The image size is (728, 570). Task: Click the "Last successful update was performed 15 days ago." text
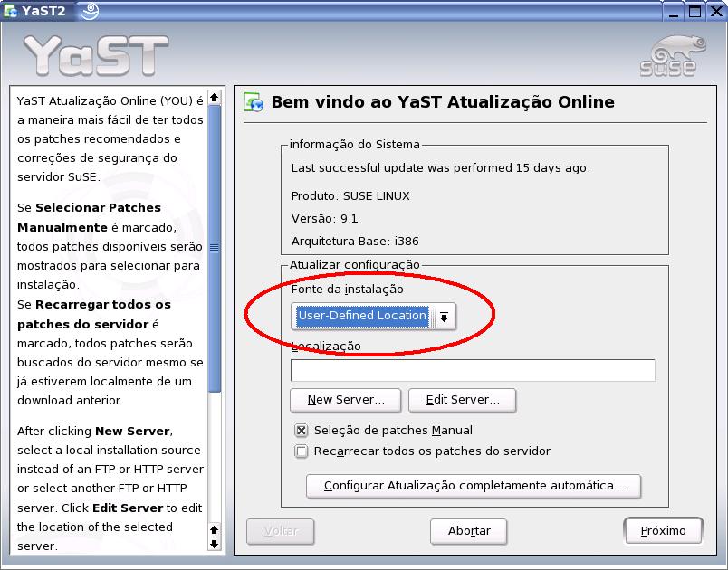[441, 168]
